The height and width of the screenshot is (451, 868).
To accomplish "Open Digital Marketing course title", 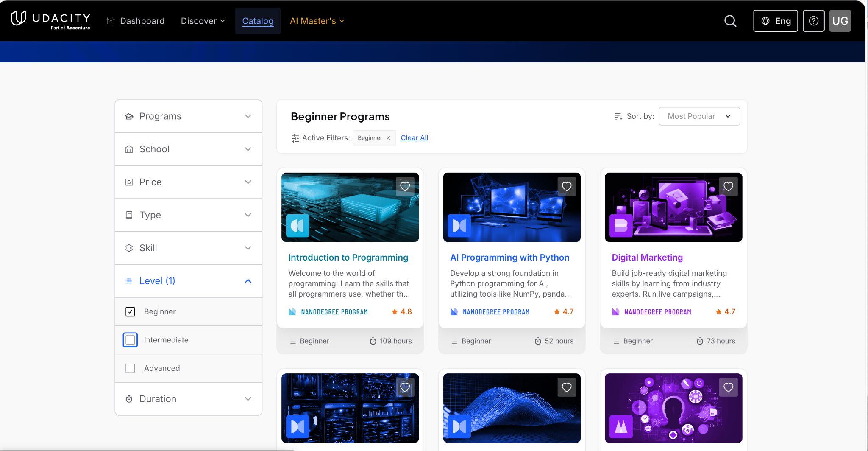I will click(647, 258).
